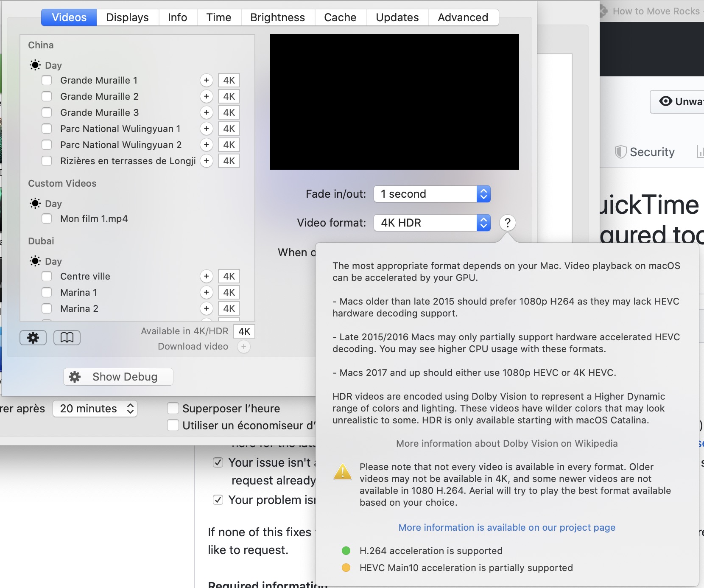Open the project page information link
The image size is (704, 588).
point(507,527)
